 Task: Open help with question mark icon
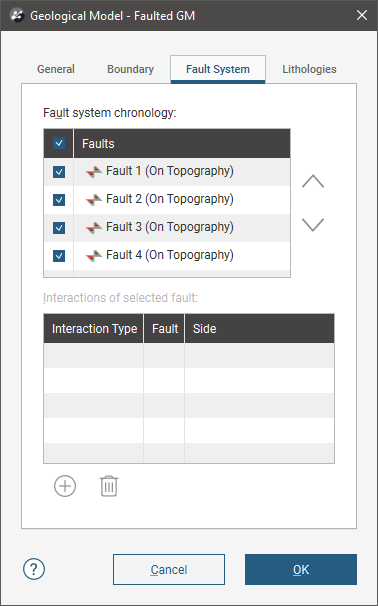click(34, 569)
